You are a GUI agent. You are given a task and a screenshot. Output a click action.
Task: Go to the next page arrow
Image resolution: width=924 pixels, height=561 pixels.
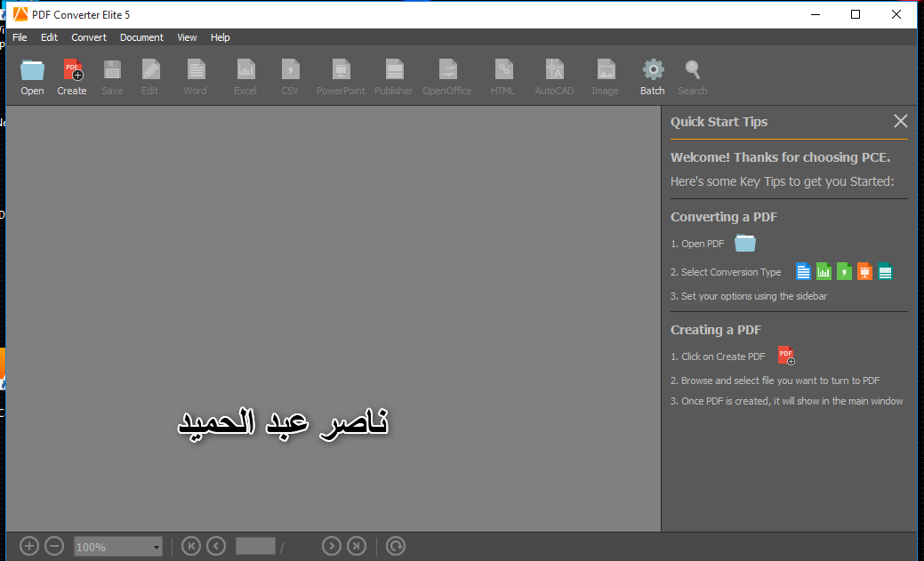[332, 546]
